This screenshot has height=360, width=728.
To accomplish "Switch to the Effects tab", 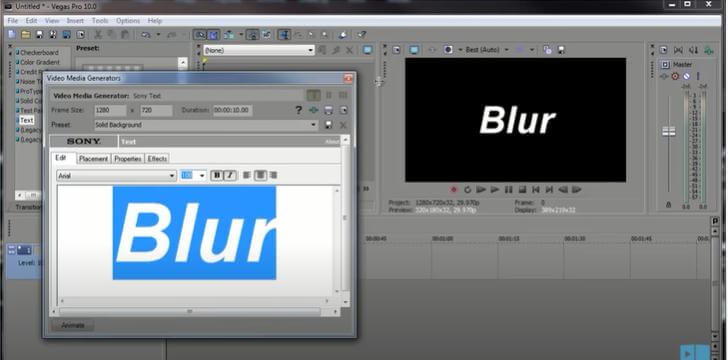I will 157,158.
